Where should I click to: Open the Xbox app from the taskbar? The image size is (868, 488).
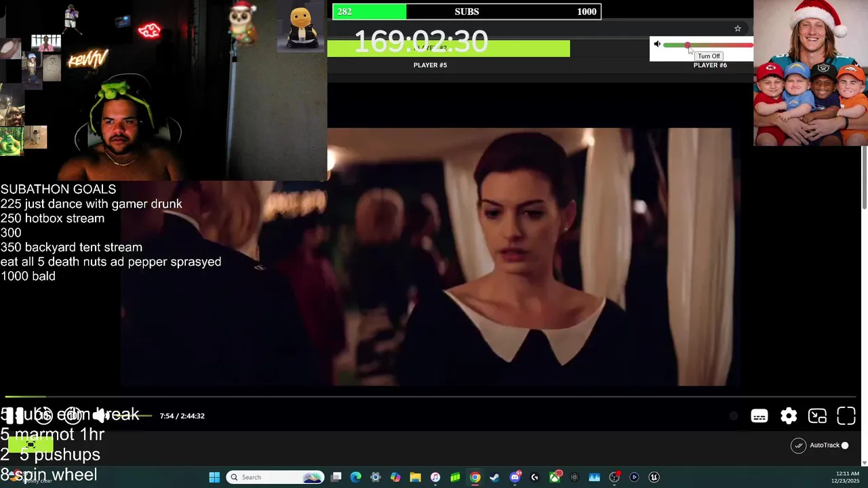[x=555, y=477]
